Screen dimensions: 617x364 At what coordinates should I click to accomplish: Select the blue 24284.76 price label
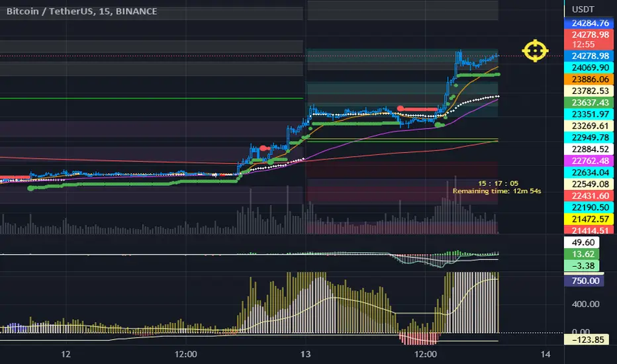pos(589,23)
